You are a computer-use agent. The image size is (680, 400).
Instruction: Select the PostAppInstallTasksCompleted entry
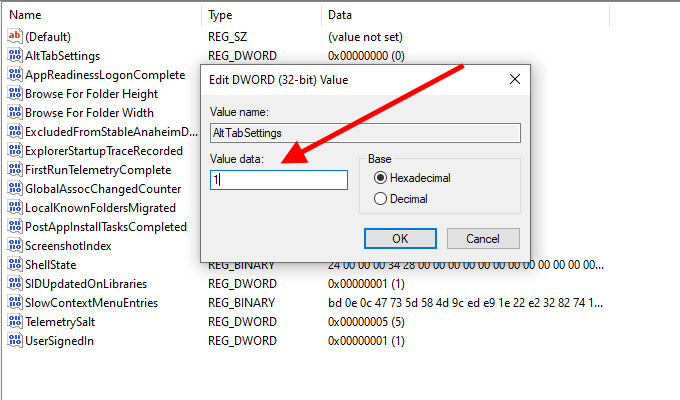point(106,227)
